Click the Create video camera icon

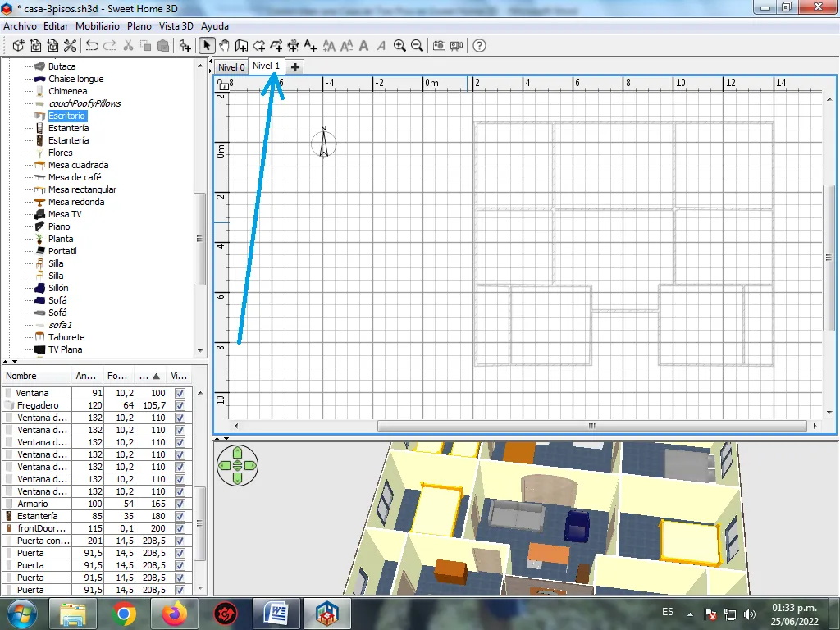coord(456,46)
